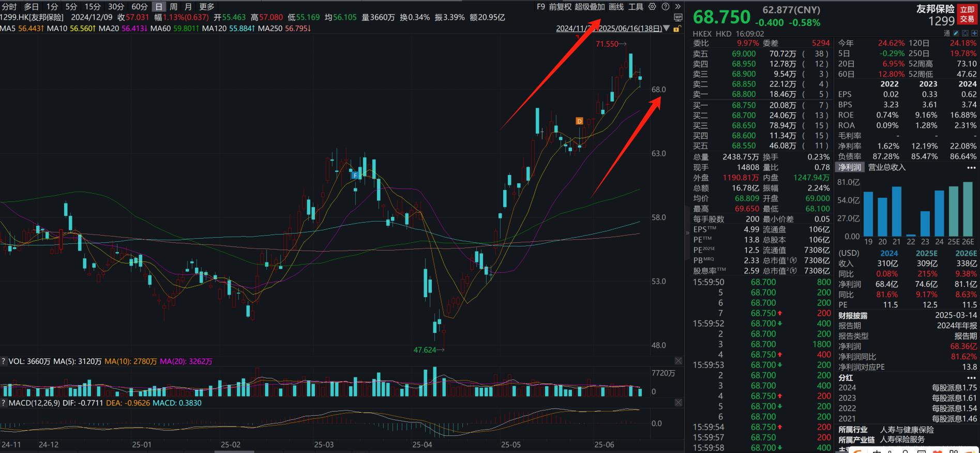Image resolution: width=980 pixels, height=453 pixels.
Task: Open the chart settings gear icon
Action: point(652,7)
